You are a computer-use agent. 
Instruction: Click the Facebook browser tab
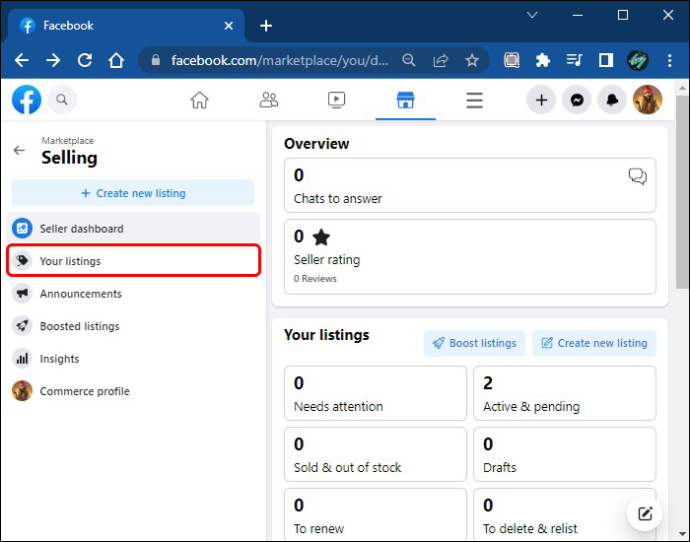(x=126, y=26)
